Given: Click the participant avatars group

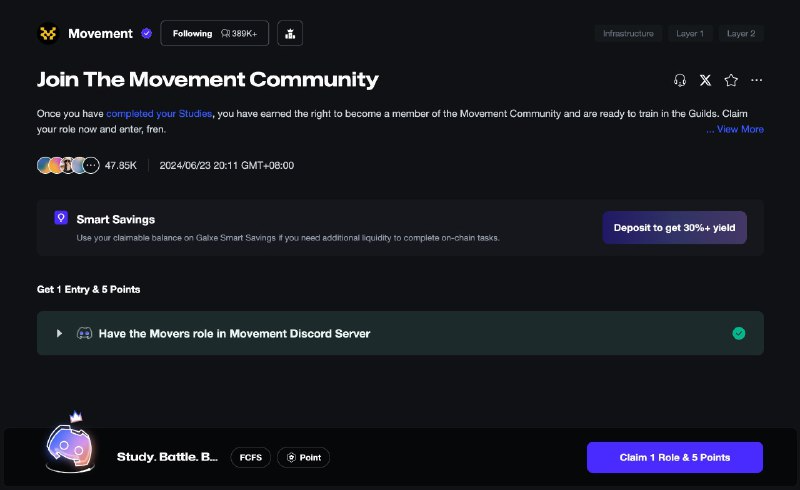Looking at the screenshot, I should (68, 165).
